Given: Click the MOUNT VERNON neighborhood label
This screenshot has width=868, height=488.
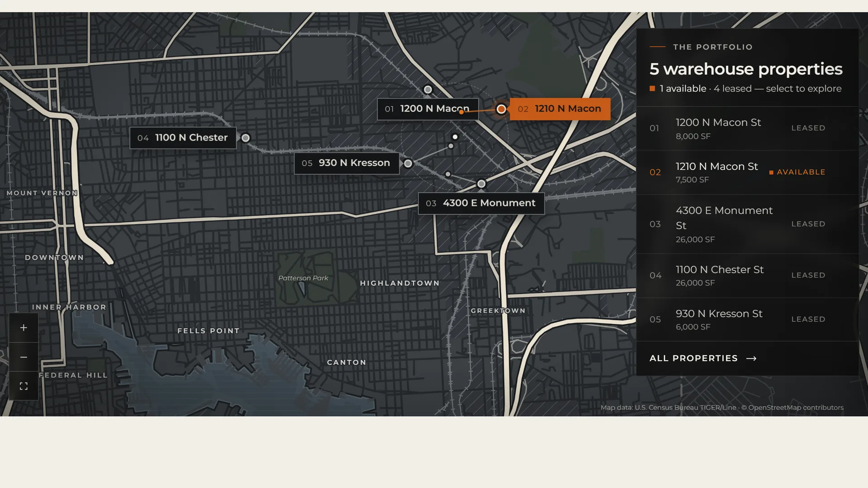Looking at the screenshot, I should coord(42,193).
